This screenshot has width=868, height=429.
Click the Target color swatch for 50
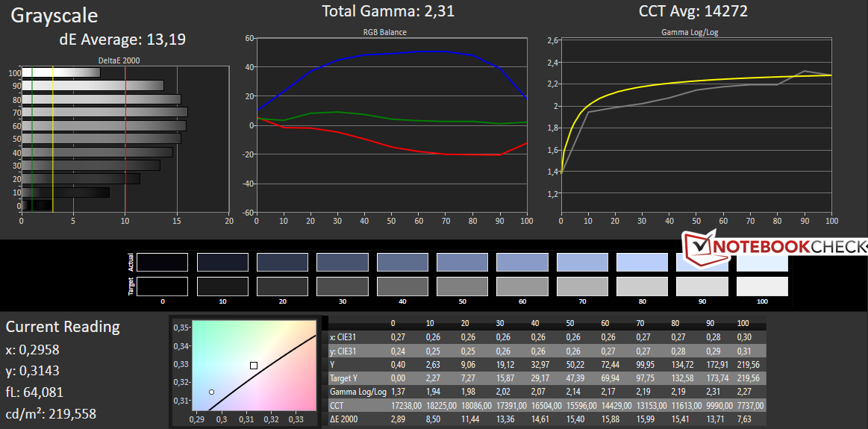pyautogui.click(x=462, y=286)
